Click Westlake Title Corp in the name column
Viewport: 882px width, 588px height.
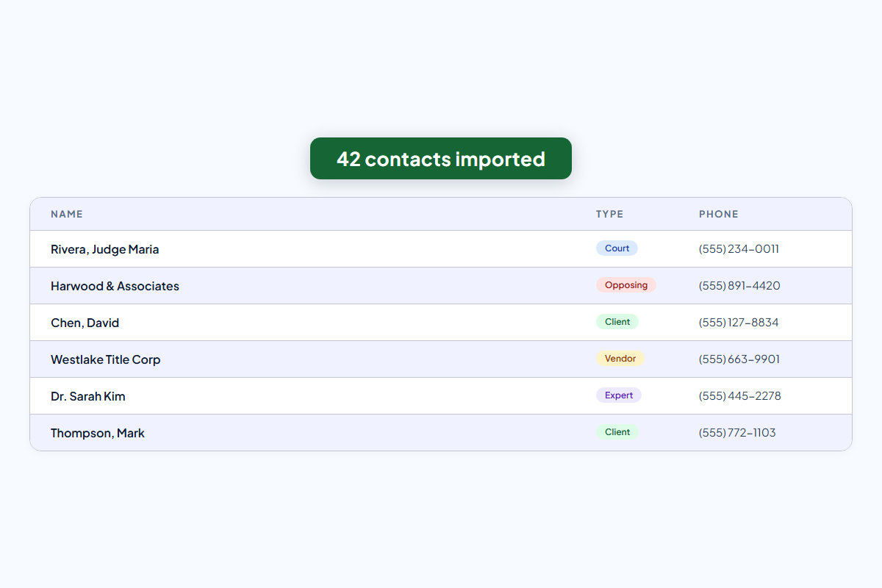click(105, 359)
